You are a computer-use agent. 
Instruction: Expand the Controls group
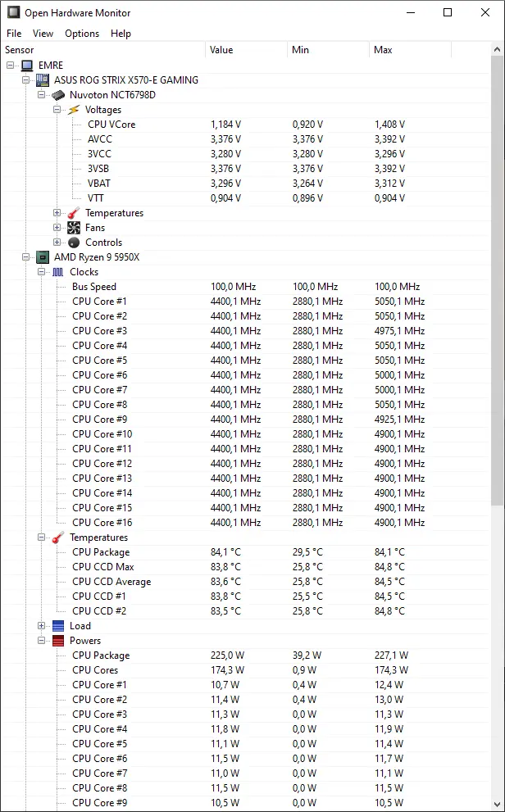coord(57,243)
